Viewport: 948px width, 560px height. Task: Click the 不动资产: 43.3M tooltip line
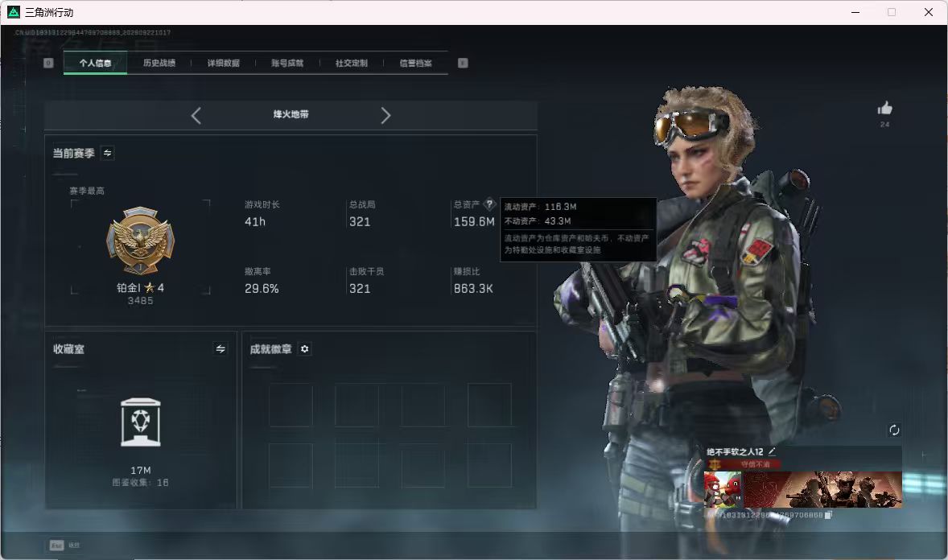[x=538, y=221]
